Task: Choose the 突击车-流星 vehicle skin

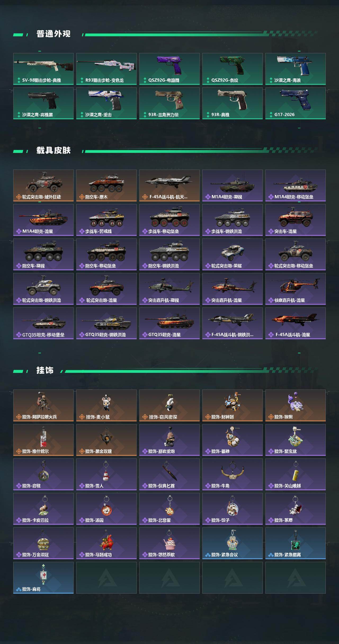Action: tap(296, 220)
